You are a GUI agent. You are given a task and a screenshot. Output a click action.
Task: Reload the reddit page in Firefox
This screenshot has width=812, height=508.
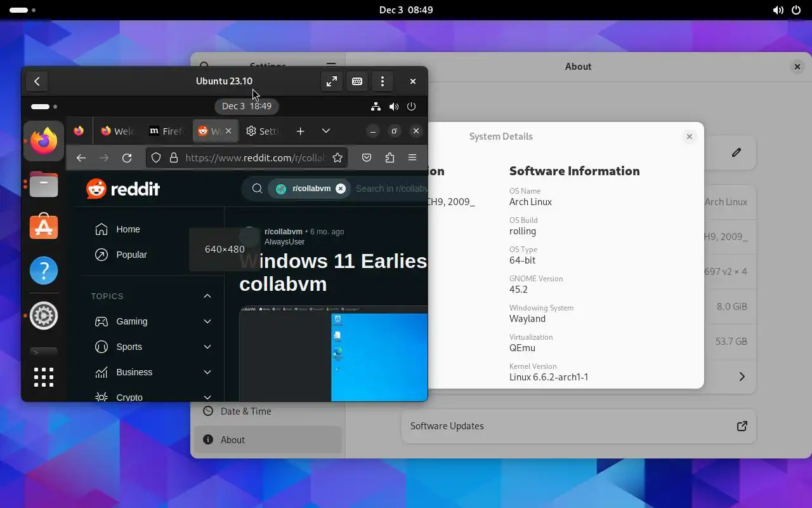tap(127, 158)
